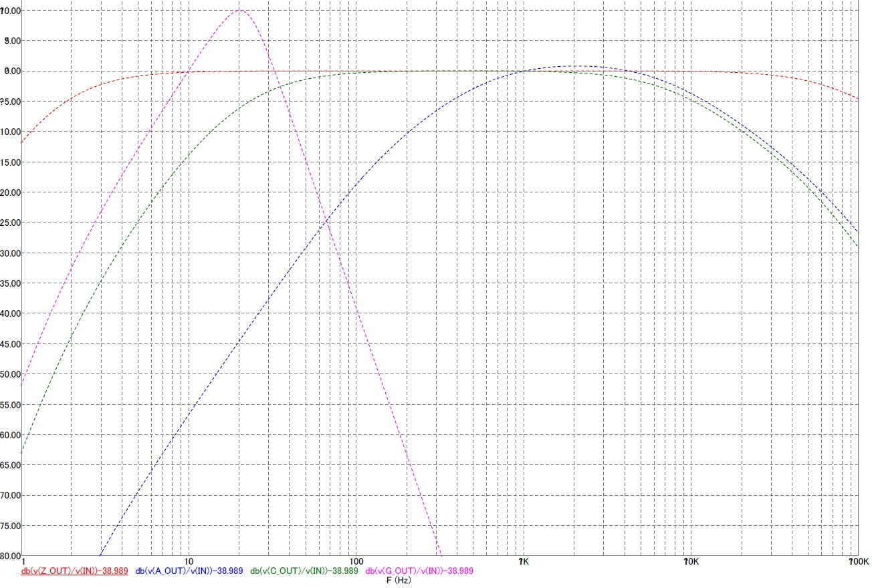The height and width of the screenshot is (588, 872).
Task: Click the 60.00 vertical axis label
Action: (10, 435)
